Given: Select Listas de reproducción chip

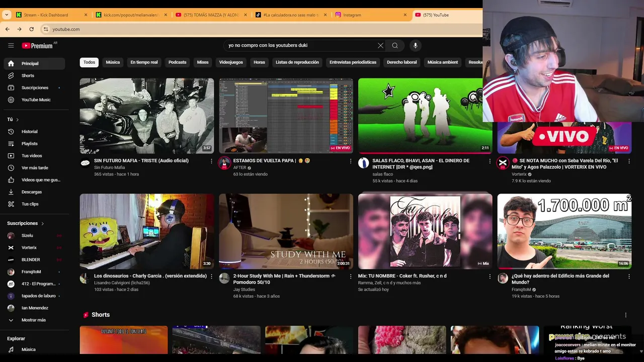Looking at the screenshot, I should point(297,62).
